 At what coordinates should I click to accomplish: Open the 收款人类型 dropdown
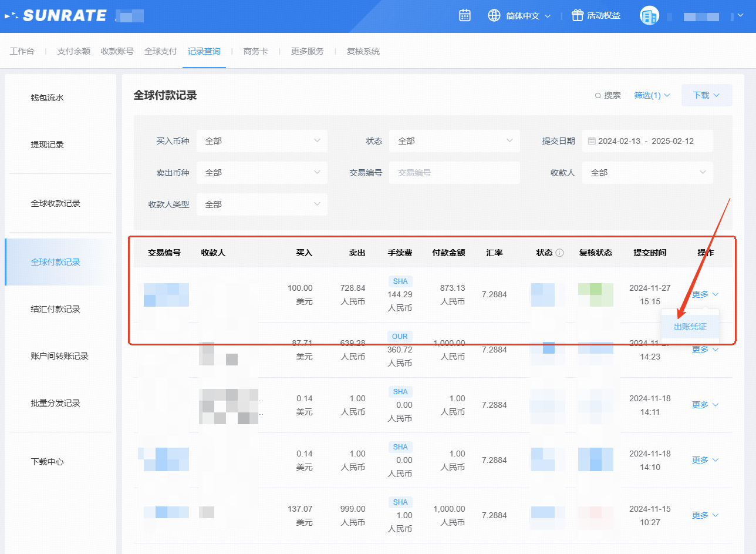(262, 204)
